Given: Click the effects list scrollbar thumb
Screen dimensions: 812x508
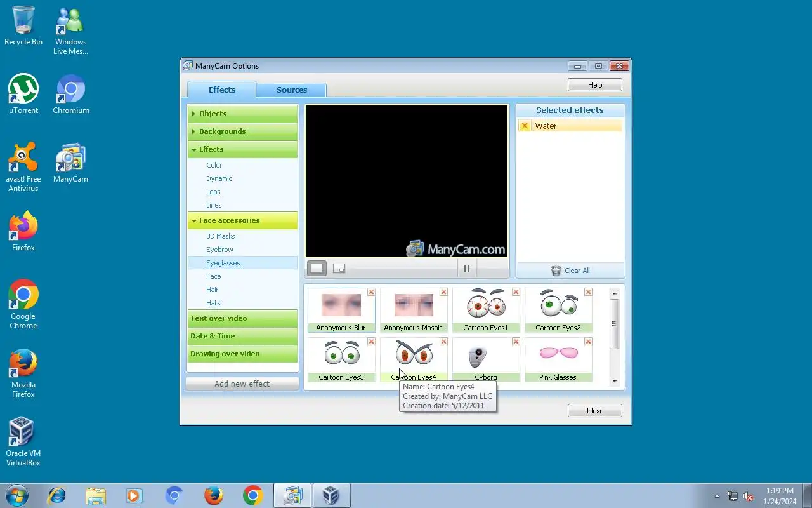Looking at the screenshot, I should pyautogui.click(x=614, y=324).
